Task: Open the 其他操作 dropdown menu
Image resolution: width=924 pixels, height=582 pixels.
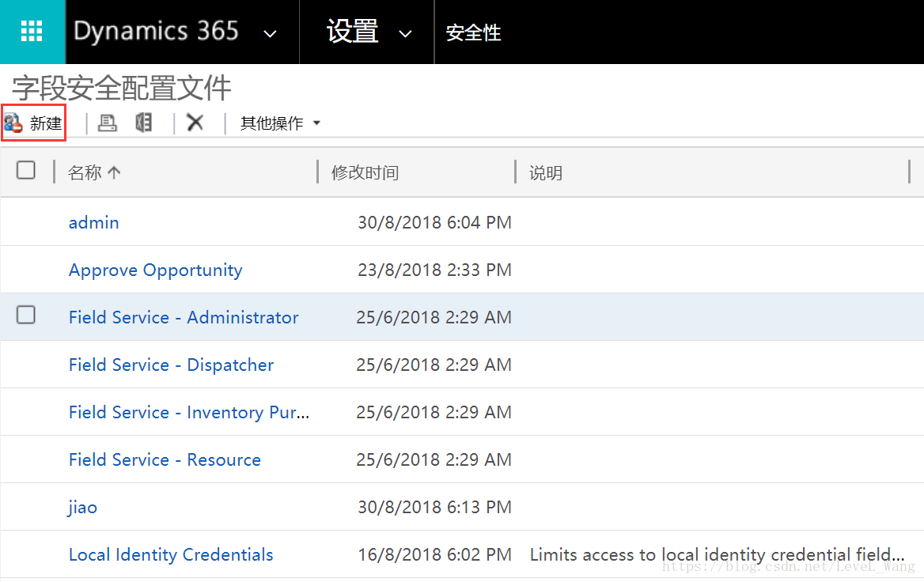Action: tap(281, 123)
